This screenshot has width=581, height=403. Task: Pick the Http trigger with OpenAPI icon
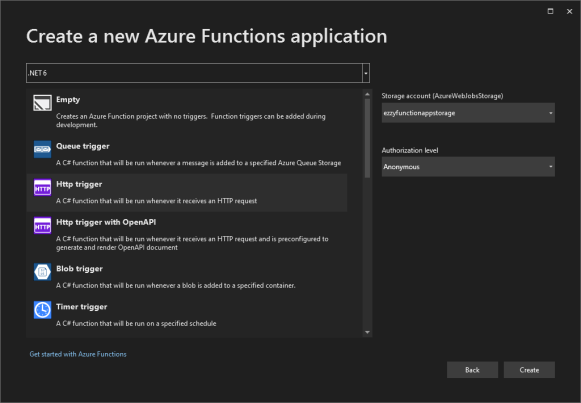[x=42, y=226]
